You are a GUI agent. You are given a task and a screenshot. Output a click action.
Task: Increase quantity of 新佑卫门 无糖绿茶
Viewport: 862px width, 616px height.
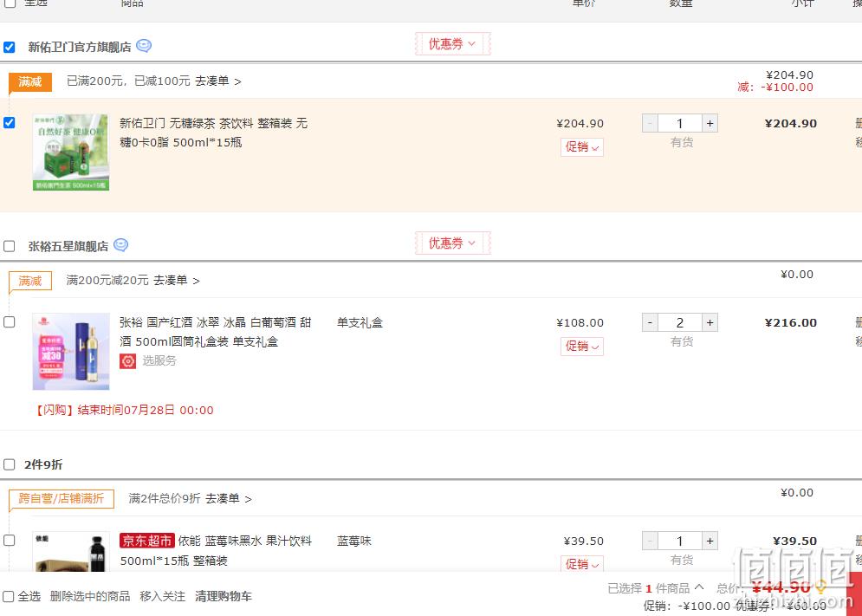(x=710, y=123)
